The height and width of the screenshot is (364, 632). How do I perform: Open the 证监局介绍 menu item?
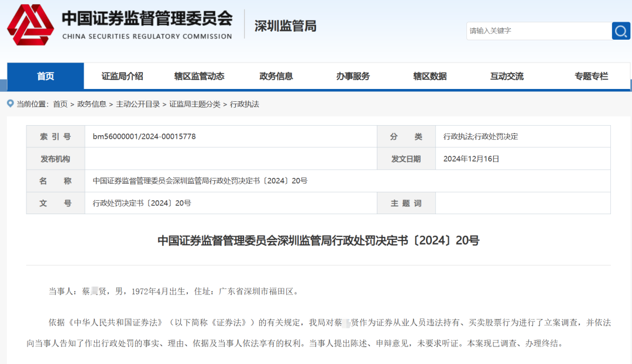tap(122, 76)
